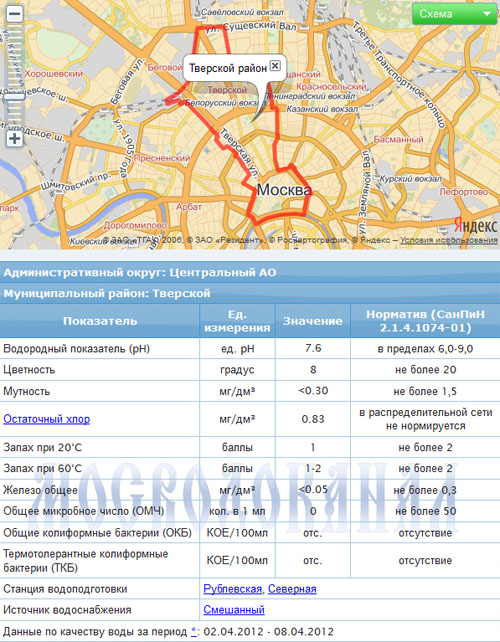Click the Значение column header
500x642 pixels.
(312, 321)
